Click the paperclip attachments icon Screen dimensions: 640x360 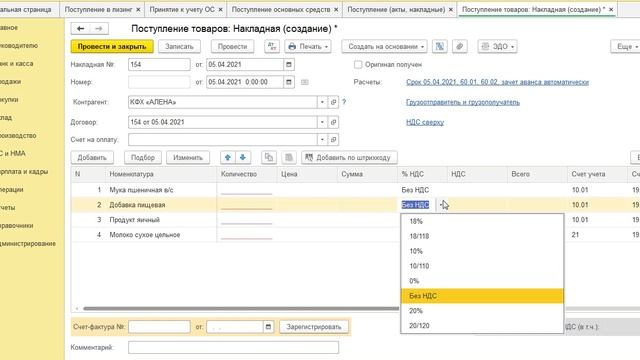[x=460, y=47]
